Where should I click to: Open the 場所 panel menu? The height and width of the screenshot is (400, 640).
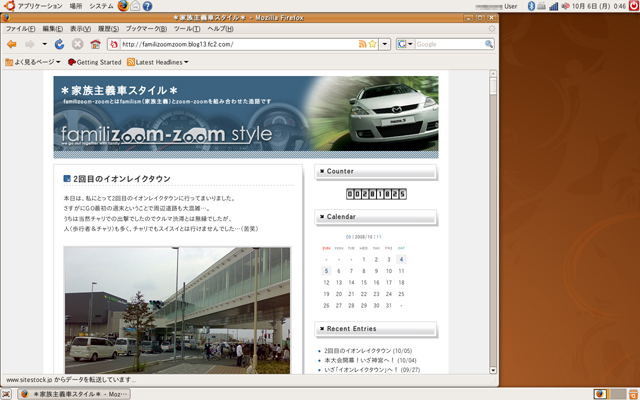(x=76, y=6)
